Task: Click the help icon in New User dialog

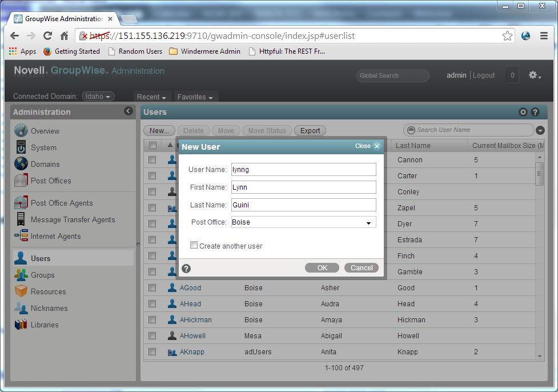Action: [x=186, y=269]
